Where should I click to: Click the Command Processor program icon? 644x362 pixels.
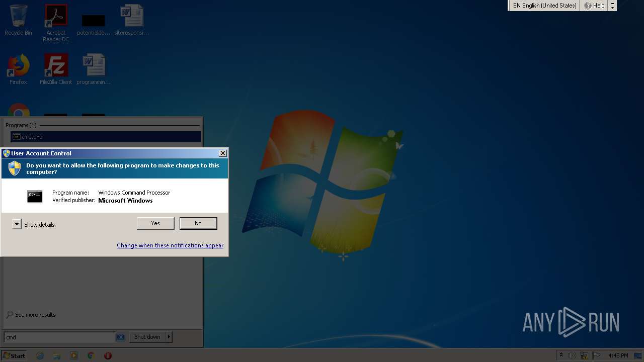[x=35, y=196]
